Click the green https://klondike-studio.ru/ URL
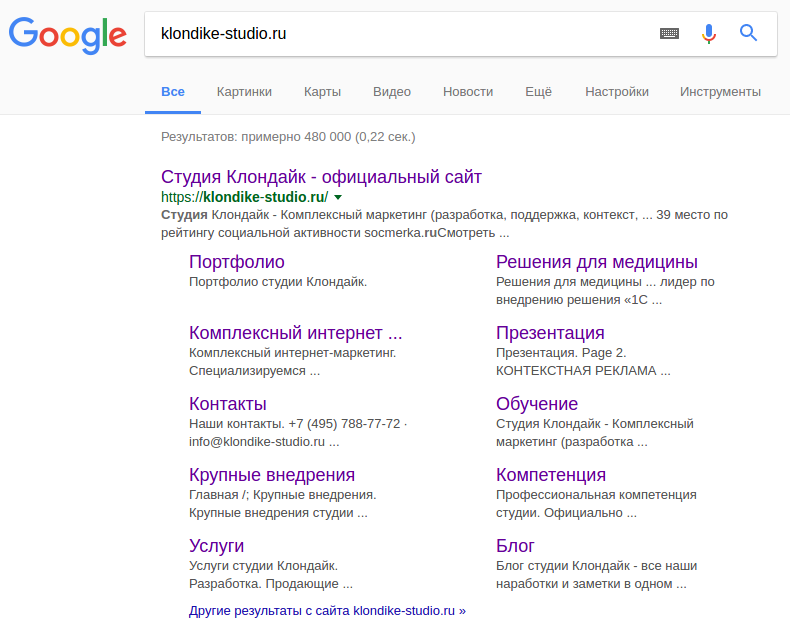790x629 pixels. click(244, 197)
